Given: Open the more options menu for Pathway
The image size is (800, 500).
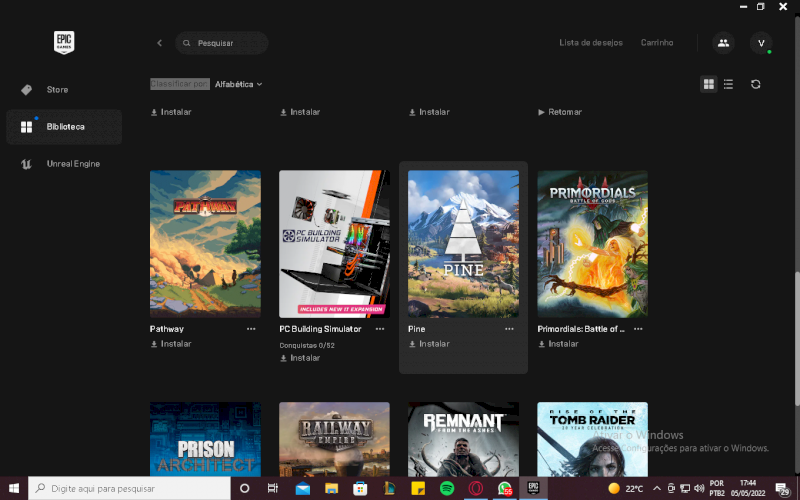Looking at the screenshot, I should click(x=251, y=329).
